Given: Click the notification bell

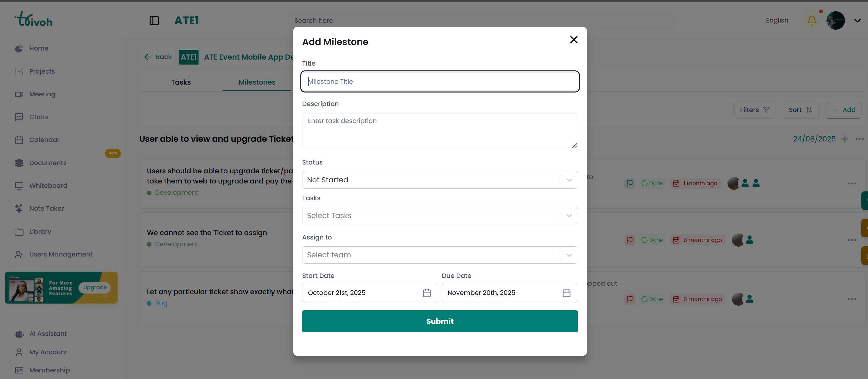Looking at the screenshot, I should [x=811, y=21].
